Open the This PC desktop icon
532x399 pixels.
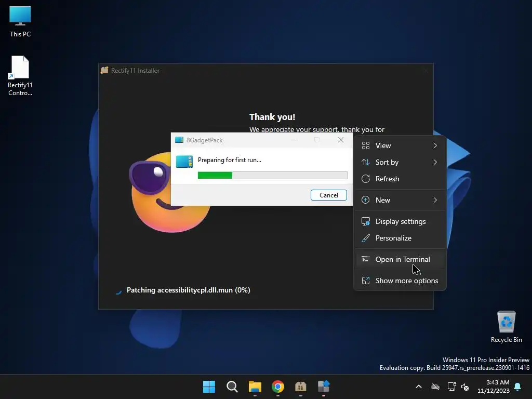[20, 22]
